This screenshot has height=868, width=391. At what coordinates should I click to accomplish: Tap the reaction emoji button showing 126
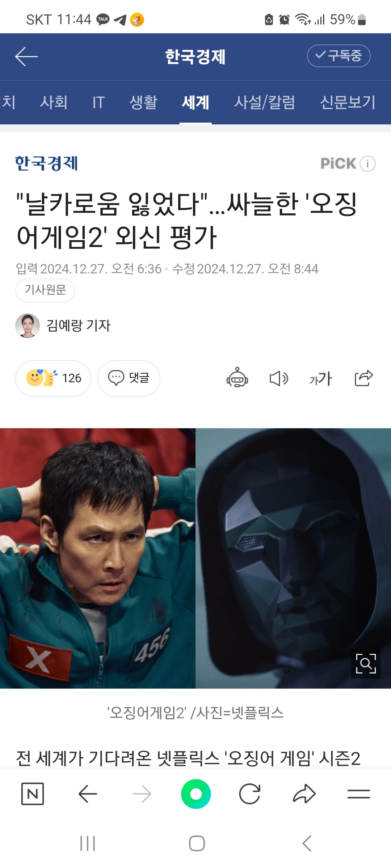click(53, 378)
